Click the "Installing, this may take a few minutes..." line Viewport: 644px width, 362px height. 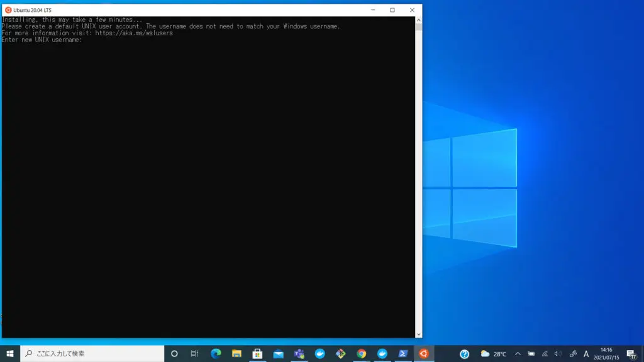pyautogui.click(x=72, y=19)
